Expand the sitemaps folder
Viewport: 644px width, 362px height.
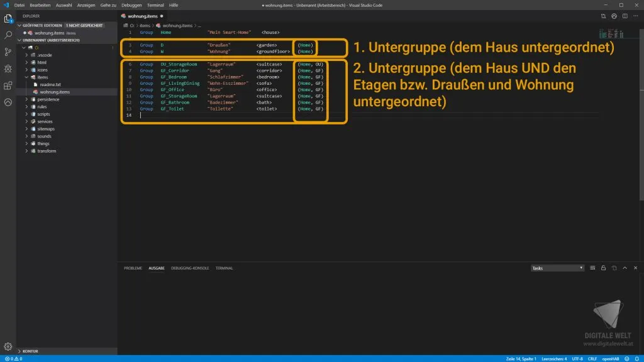pyautogui.click(x=26, y=129)
